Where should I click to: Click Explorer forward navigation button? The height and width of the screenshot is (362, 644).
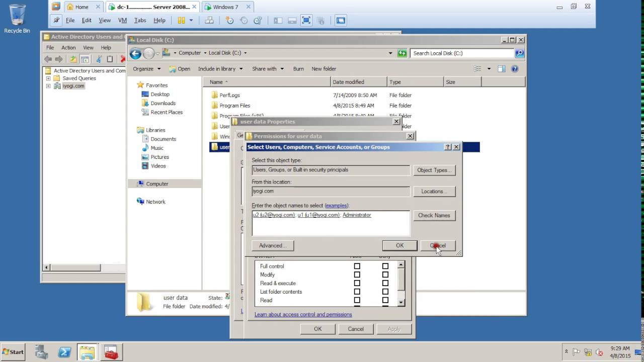[148, 53]
